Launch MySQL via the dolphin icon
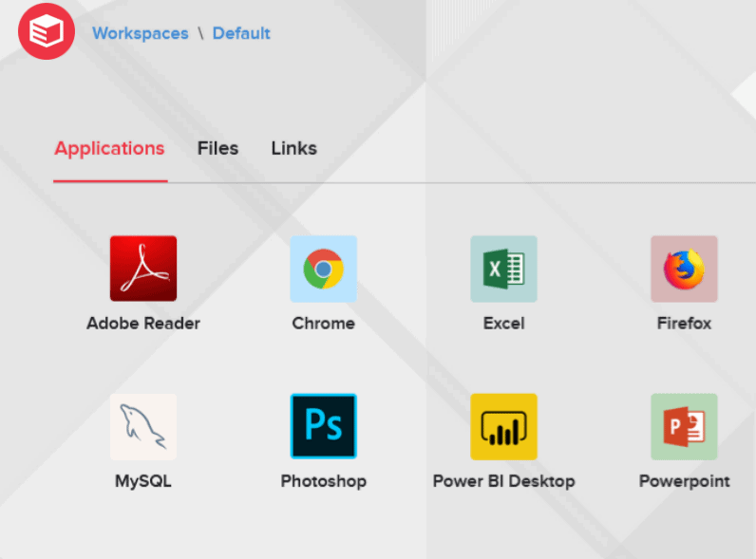 pos(143,426)
